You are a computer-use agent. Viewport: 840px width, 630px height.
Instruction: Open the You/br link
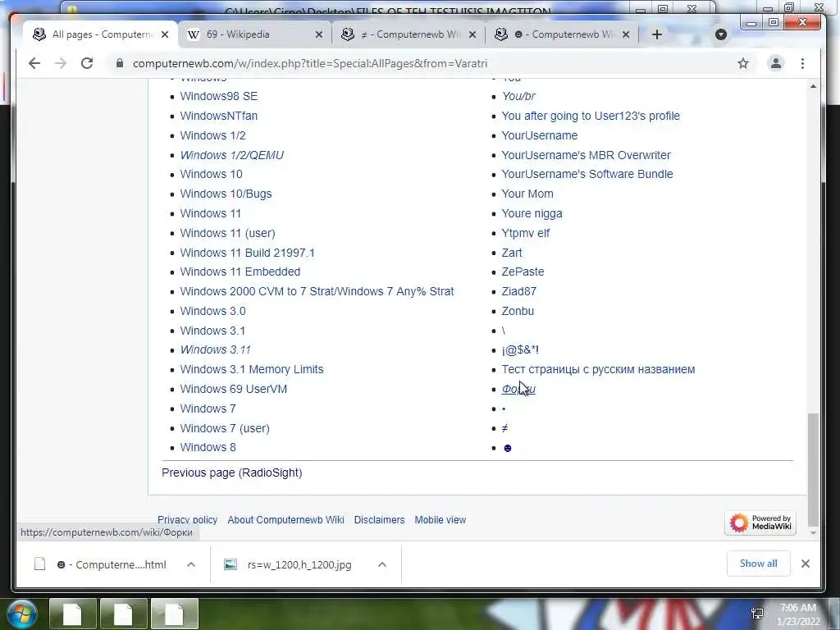518,97
